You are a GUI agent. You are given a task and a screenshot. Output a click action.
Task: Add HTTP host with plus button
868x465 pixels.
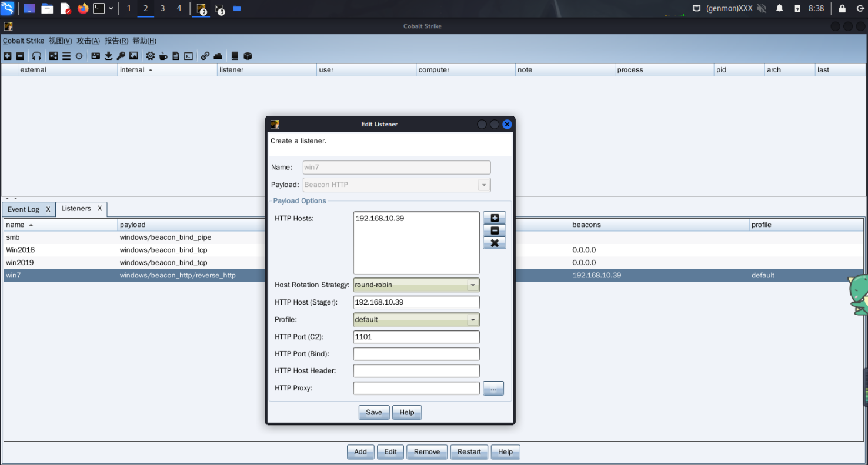coord(495,218)
